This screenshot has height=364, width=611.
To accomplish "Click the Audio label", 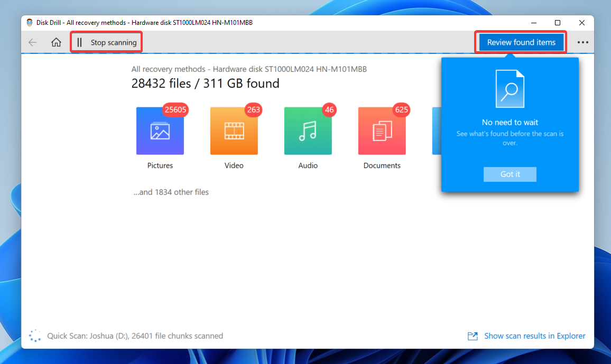I will tap(308, 165).
